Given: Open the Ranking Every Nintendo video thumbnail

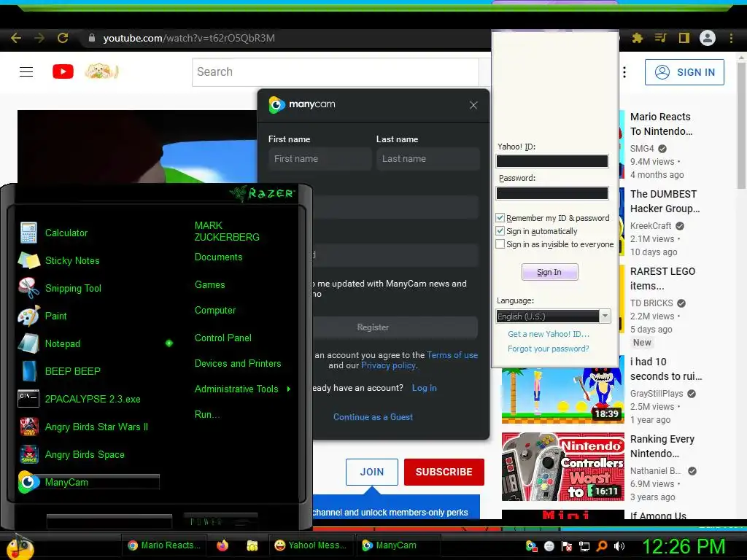Looking at the screenshot, I should click(x=563, y=467).
